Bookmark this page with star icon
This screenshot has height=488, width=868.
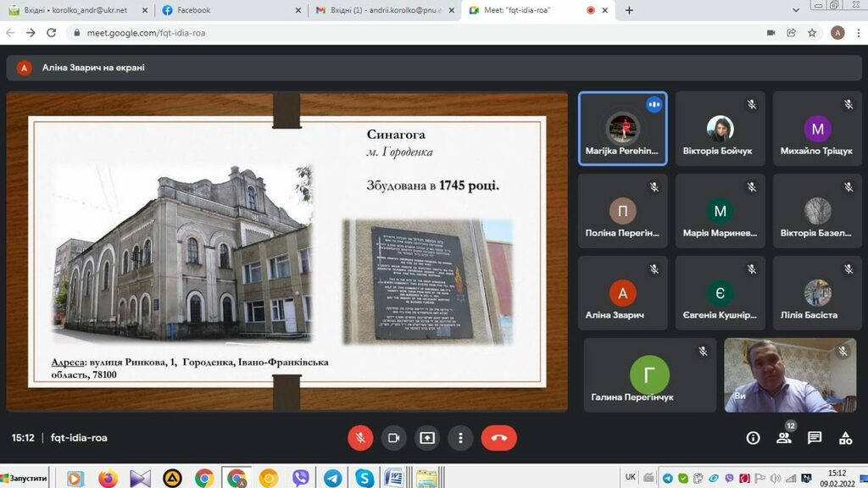[x=812, y=33]
